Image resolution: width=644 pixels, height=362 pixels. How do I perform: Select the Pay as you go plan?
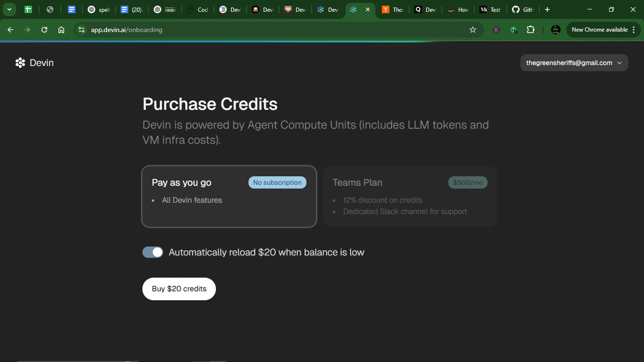pyautogui.click(x=229, y=197)
